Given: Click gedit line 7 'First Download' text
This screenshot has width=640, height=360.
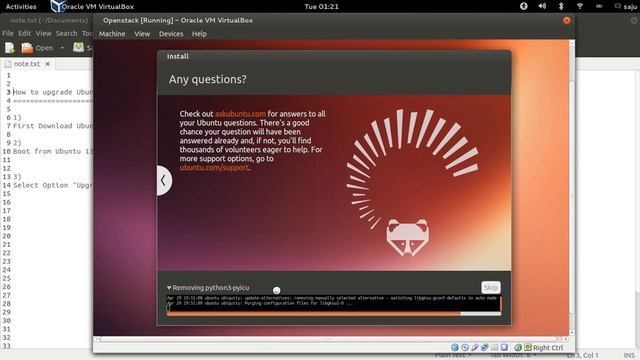Looking at the screenshot, I should point(53,126).
